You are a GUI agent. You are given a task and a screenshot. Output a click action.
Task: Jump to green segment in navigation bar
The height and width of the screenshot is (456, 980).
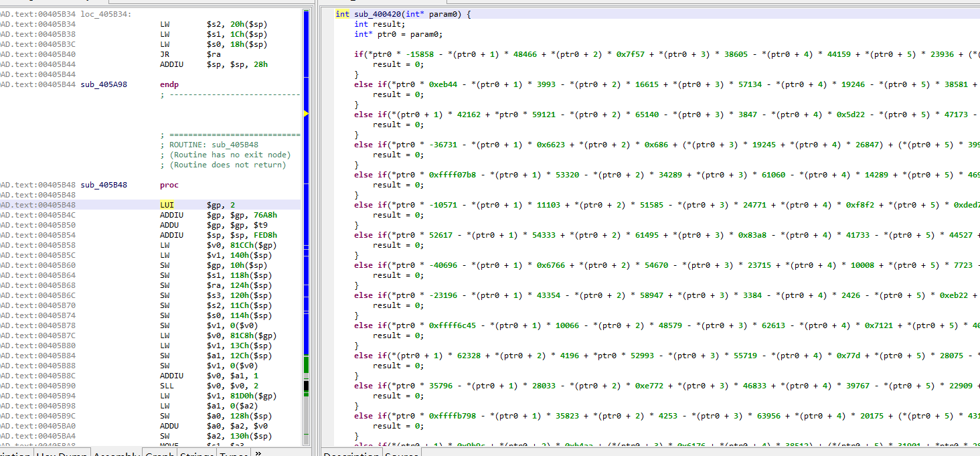pyautogui.click(x=306, y=365)
